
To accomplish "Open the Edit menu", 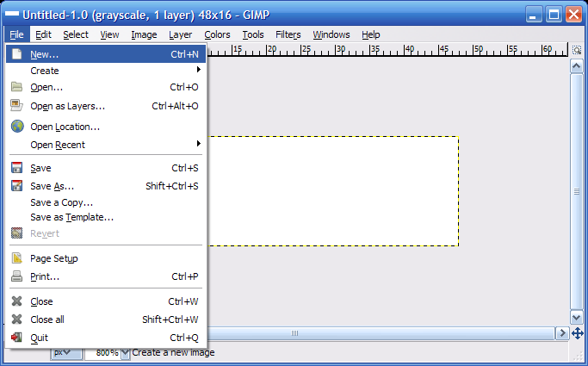I will pos(43,34).
